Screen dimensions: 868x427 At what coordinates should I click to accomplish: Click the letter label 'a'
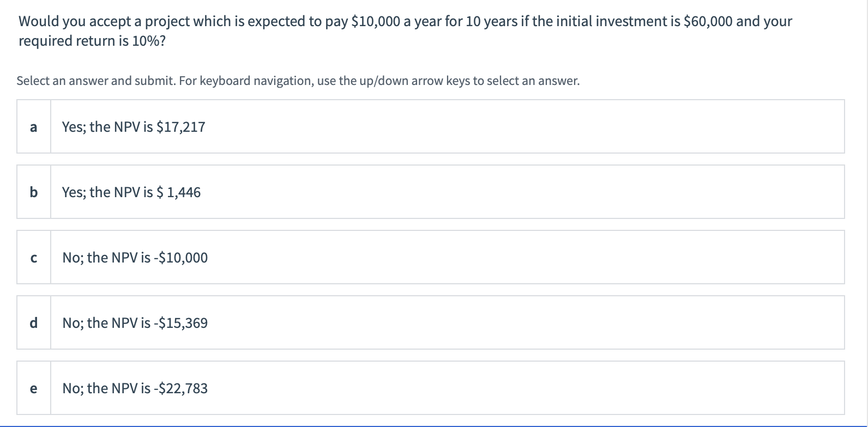click(34, 127)
